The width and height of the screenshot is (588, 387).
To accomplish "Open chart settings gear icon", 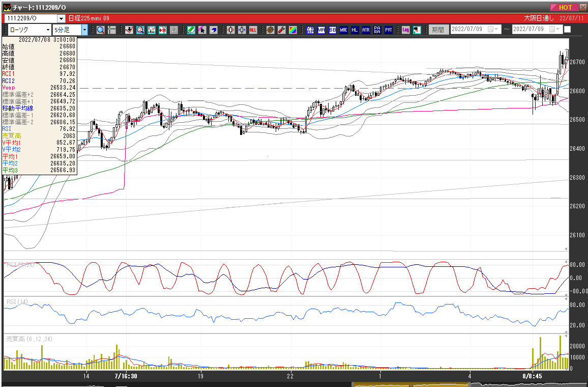I will (x=271, y=30).
